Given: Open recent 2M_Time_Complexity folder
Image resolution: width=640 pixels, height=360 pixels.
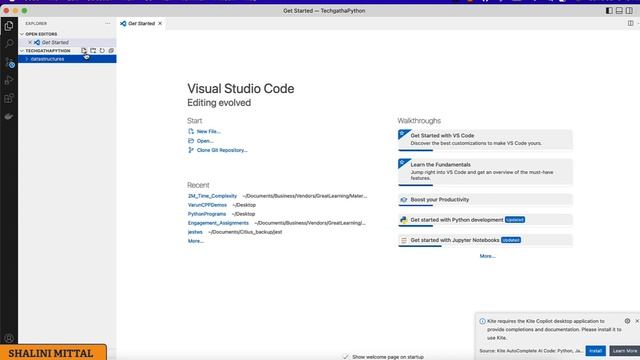Looking at the screenshot, I should point(212,196).
